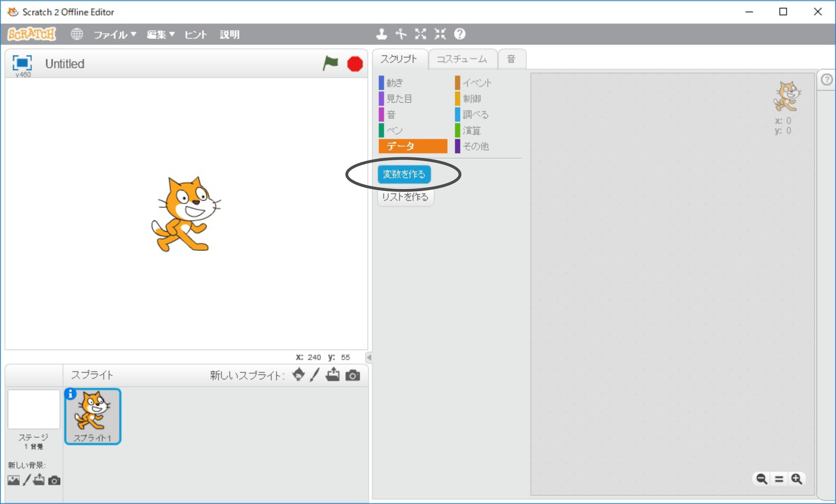Select the Grow sprite tool
836x504 pixels.
point(420,34)
